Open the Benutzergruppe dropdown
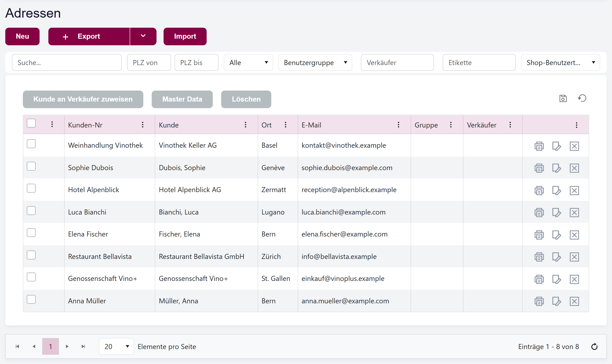 click(x=315, y=63)
